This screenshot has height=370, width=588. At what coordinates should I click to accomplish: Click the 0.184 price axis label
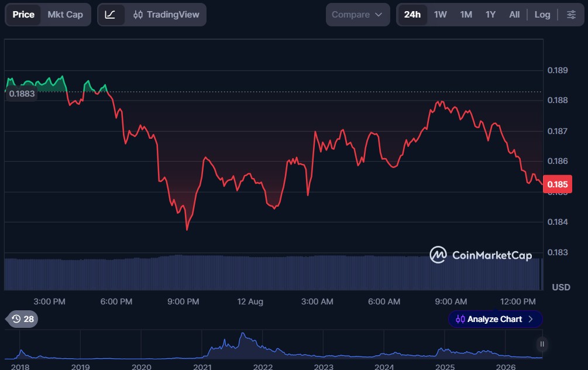pos(558,222)
